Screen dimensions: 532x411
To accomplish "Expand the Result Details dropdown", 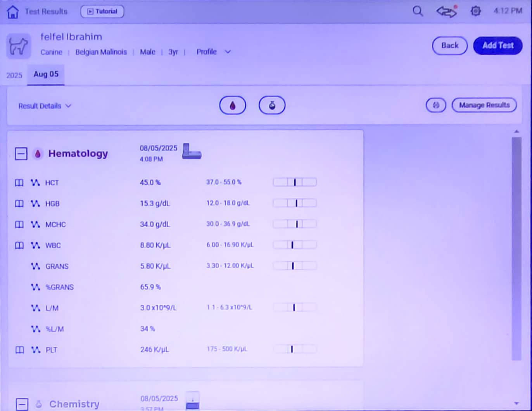I will click(x=45, y=106).
